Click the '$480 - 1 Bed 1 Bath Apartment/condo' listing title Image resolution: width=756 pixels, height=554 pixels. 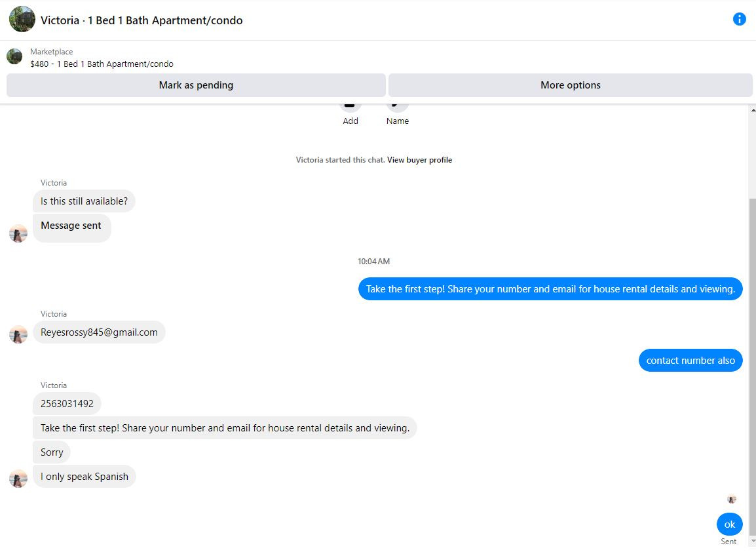click(x=102, y=64)
